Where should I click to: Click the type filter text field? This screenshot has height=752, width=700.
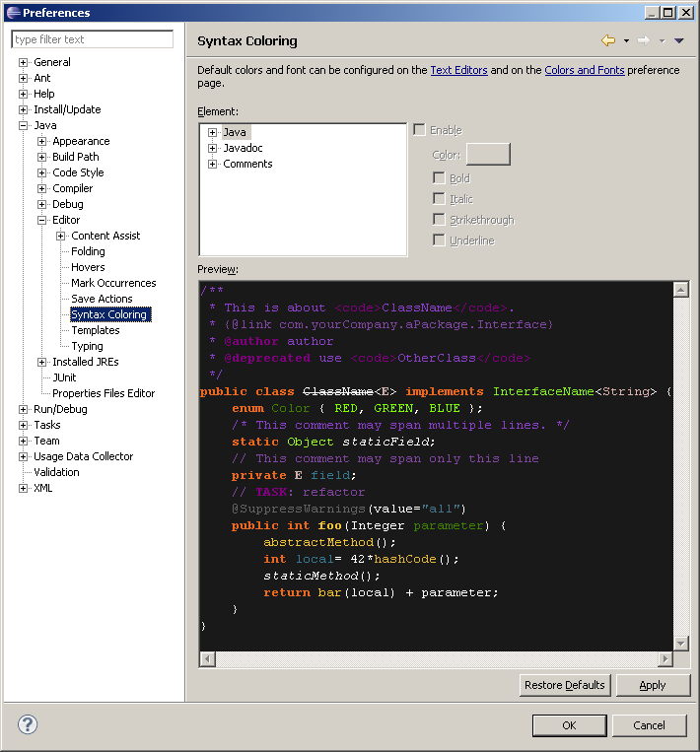tap(92, 39)
